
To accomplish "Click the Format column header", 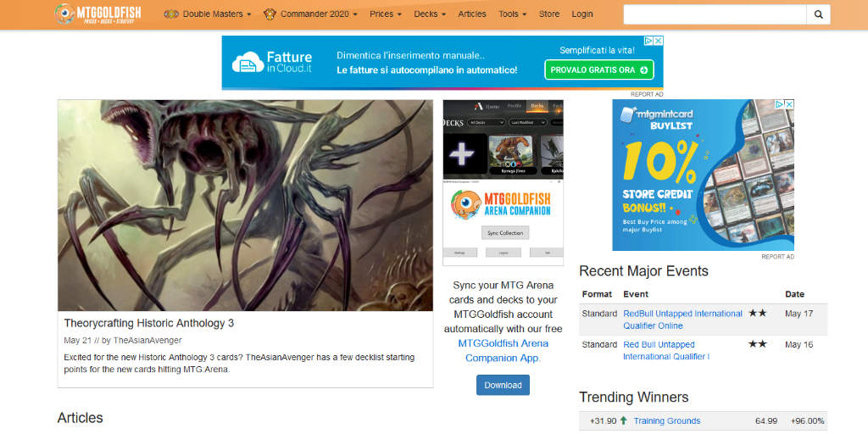I will point(597,294).
